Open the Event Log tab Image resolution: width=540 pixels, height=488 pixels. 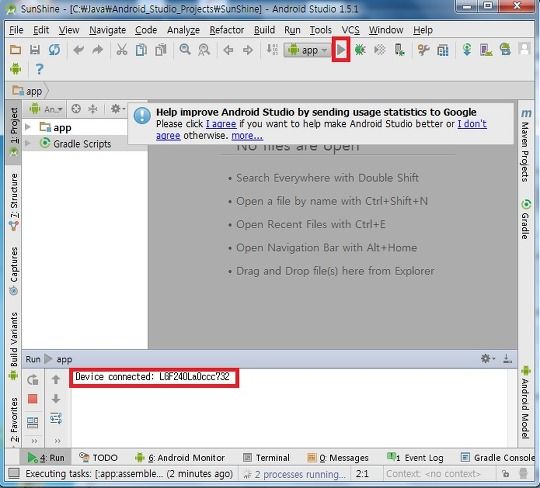(x=415, y=458)
